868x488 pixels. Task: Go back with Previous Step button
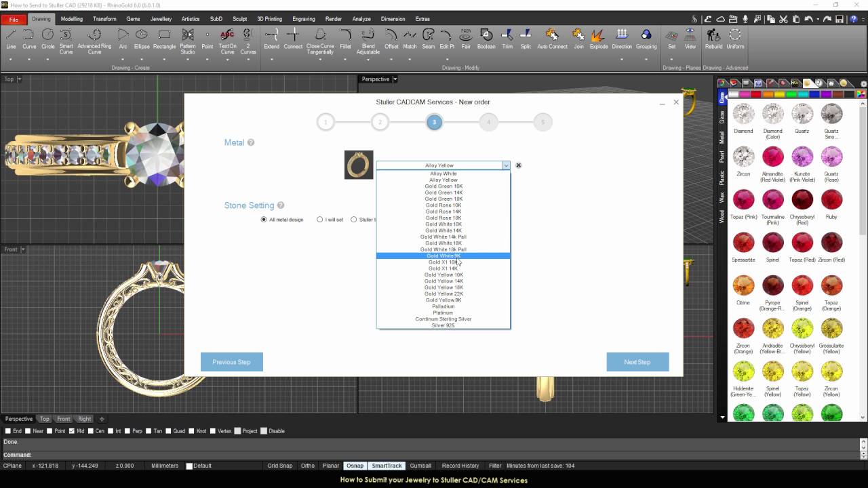coord(231,362)
